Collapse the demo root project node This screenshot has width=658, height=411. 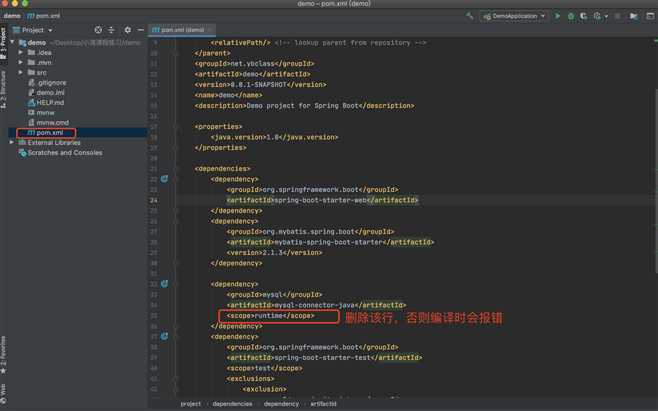coord(12,42)
